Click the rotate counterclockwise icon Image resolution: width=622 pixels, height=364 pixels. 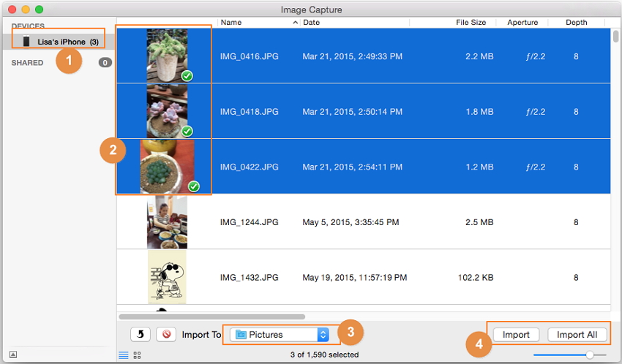[140, 334]
